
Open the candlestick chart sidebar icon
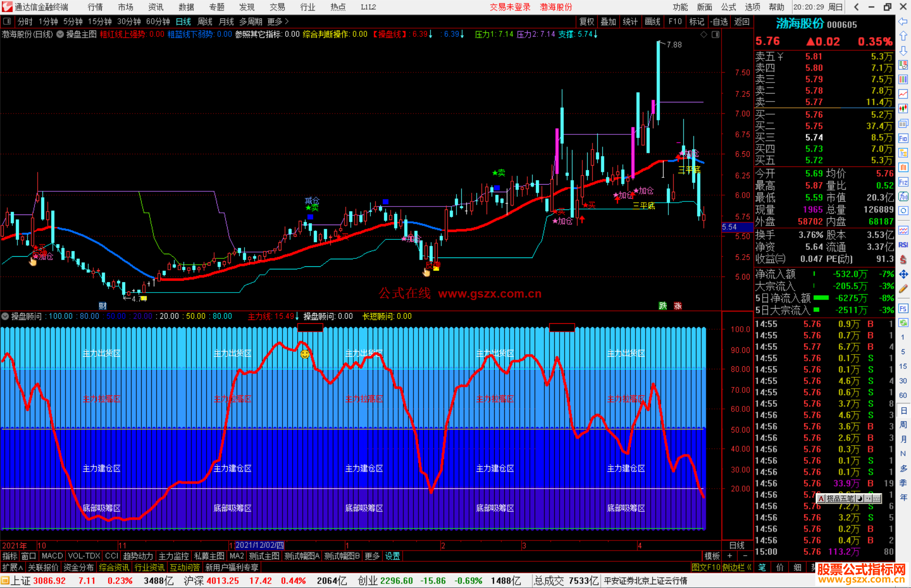click(x=903, y=109)
